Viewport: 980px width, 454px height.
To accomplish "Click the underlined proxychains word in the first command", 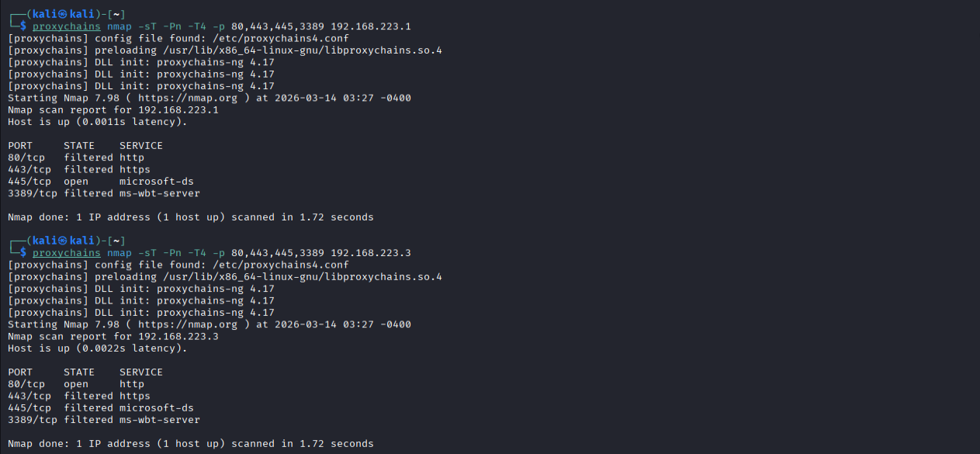I will click(66, 26).
